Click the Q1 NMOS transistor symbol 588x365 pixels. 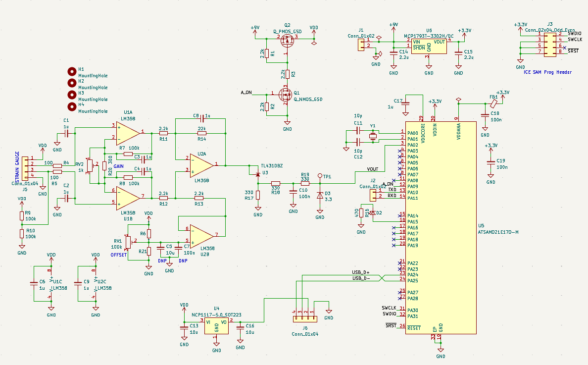click(286, 94)
